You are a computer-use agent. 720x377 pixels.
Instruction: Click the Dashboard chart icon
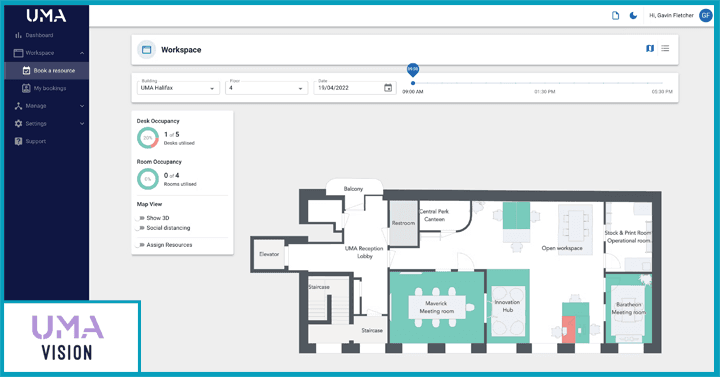[18, 35]
